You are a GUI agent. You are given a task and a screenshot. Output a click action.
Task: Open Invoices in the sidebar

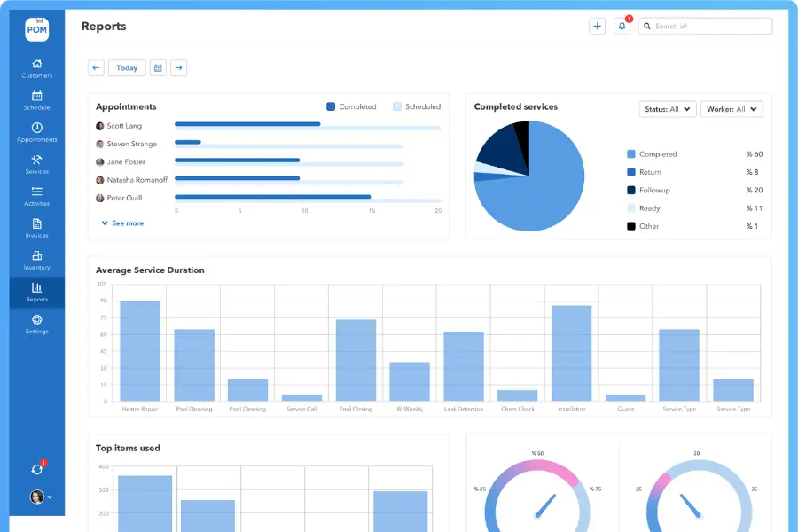36,229
